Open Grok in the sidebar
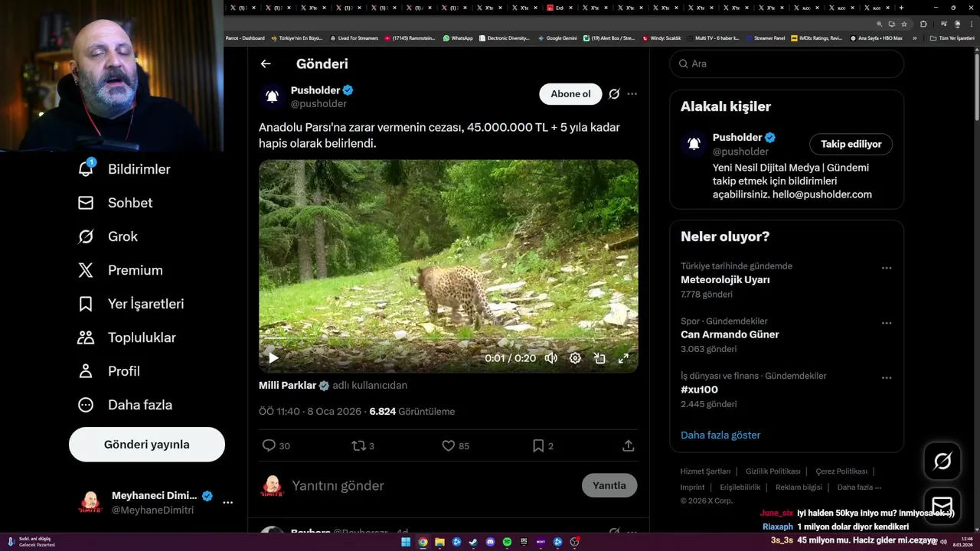Viewport: 980px width, 551px height. 108,236
